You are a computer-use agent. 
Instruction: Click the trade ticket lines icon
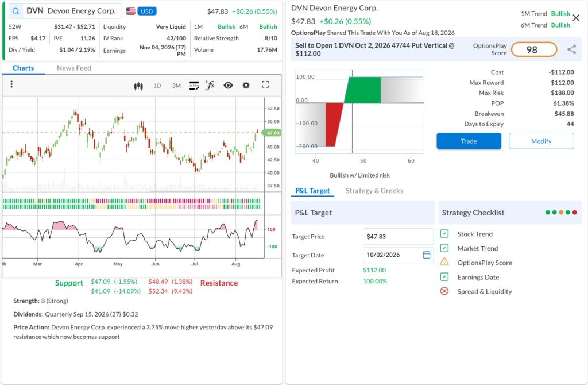point(194,86)
